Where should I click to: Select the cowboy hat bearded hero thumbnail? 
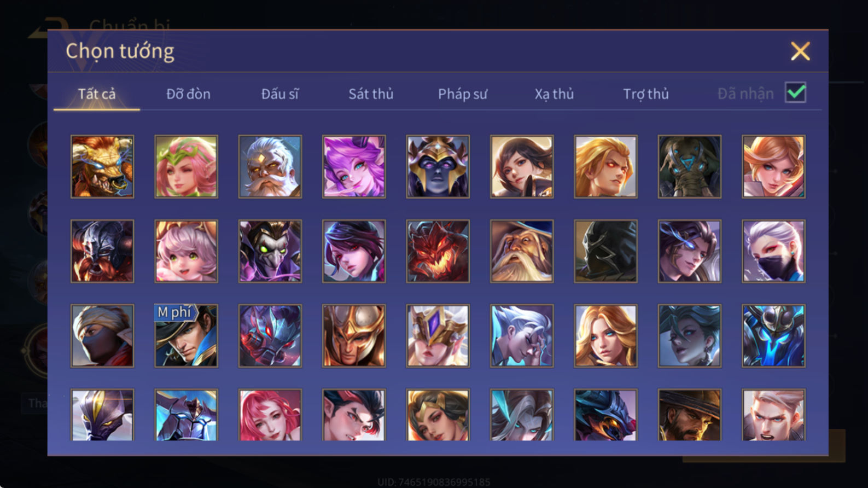pyautogui.click(x=690, y=415)
